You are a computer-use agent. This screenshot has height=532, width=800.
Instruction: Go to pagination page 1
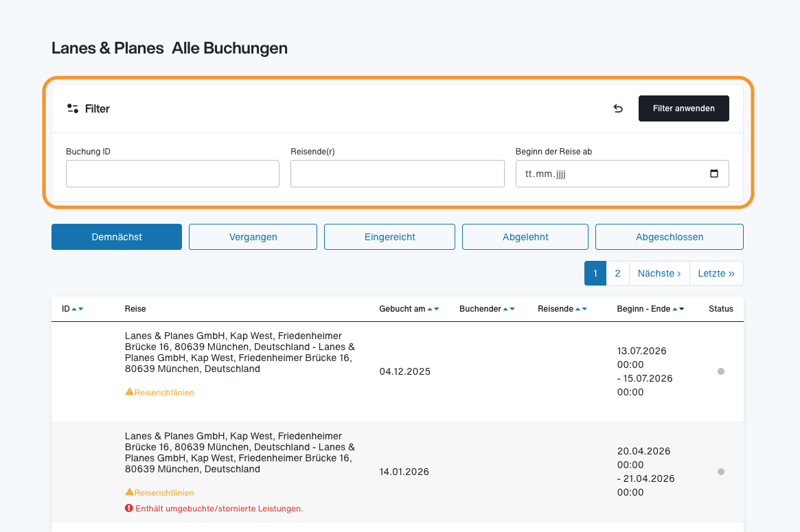point(595,273)
